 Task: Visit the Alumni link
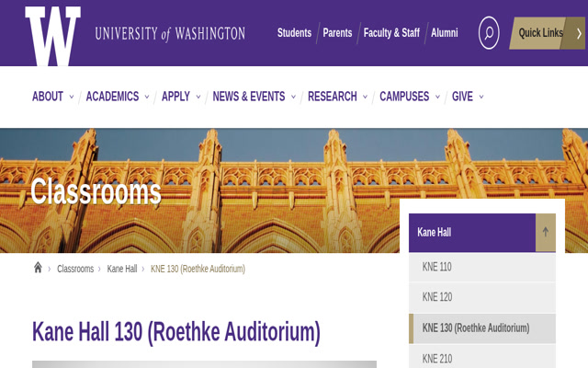[445, 33]
